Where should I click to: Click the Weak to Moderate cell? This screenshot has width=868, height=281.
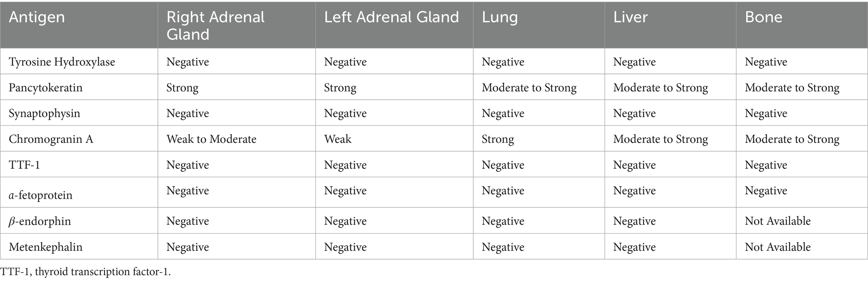(x=211, y=139)
